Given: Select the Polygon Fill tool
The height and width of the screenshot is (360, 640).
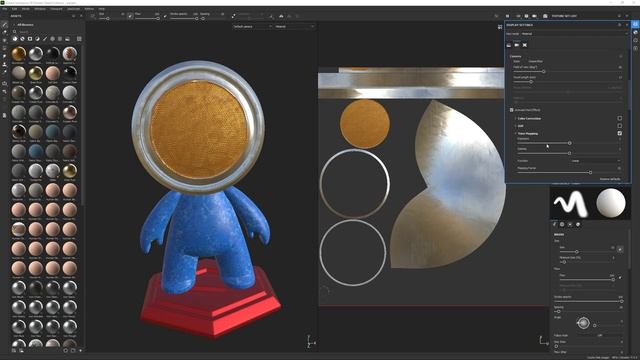Looking at the screenshot, I should click(x=4, y=48).
